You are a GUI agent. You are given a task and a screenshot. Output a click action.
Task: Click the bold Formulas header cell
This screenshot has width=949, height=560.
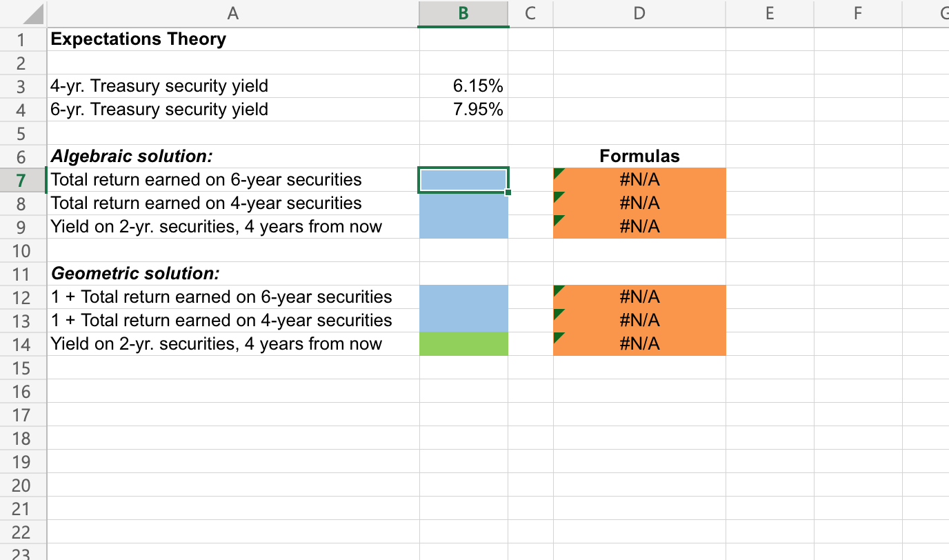pos(639,156)
